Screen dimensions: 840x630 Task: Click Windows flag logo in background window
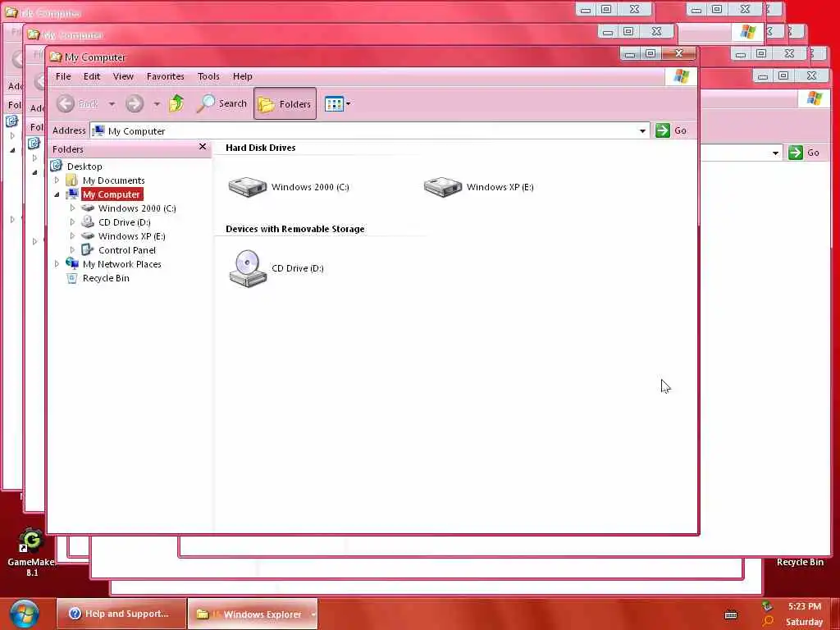pos(815,98)
